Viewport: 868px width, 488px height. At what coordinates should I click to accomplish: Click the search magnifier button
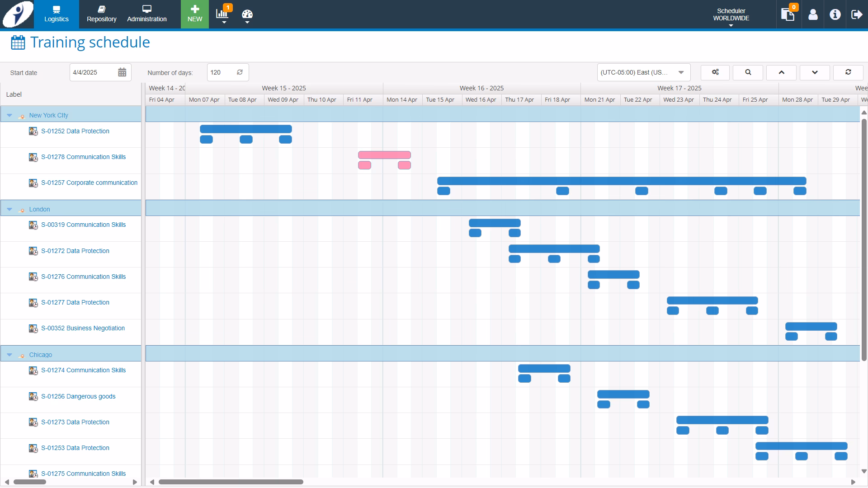(748, 72)
